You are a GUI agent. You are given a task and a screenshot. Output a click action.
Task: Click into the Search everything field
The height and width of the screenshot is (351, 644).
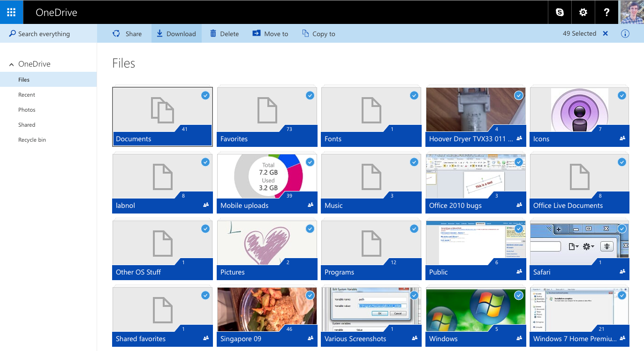pyautogui.click(x=48, y=34)
